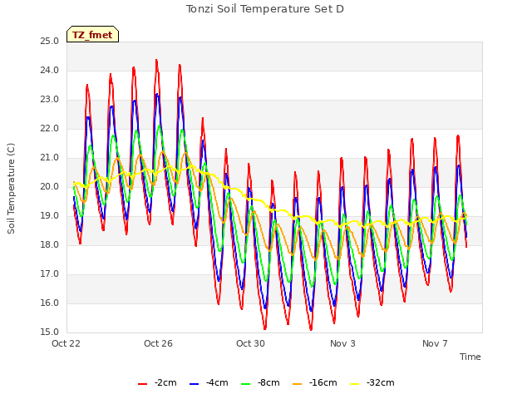Select the -2cm legend label
This screenshot has width=532, height=399.
pyautogui.click(x=165, y=382)
